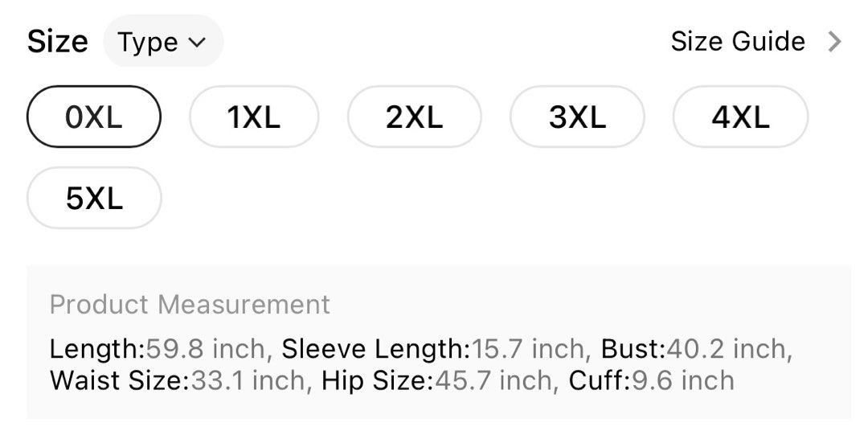Click the Product Measurement heading

coord(190,304)
